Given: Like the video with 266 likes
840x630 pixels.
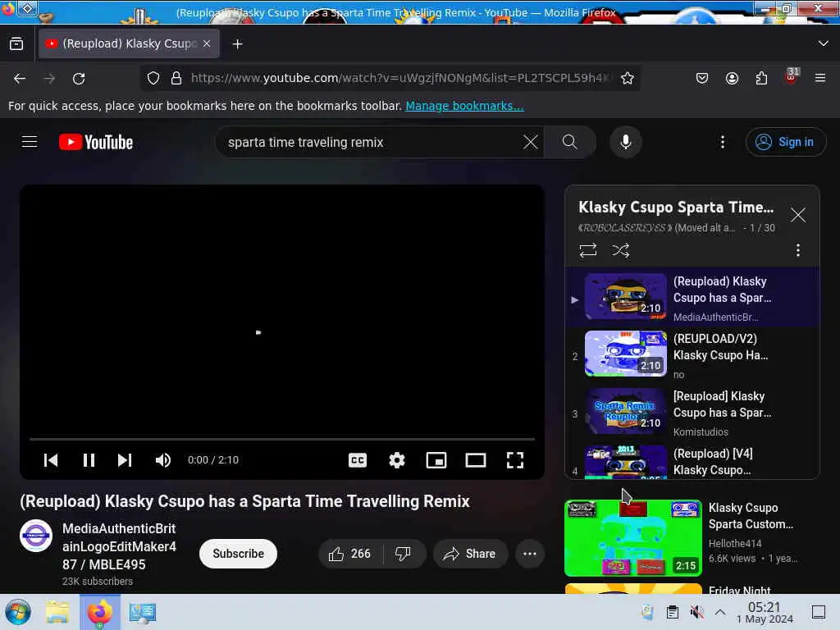Looking at the screenshot, I should 350,554.
